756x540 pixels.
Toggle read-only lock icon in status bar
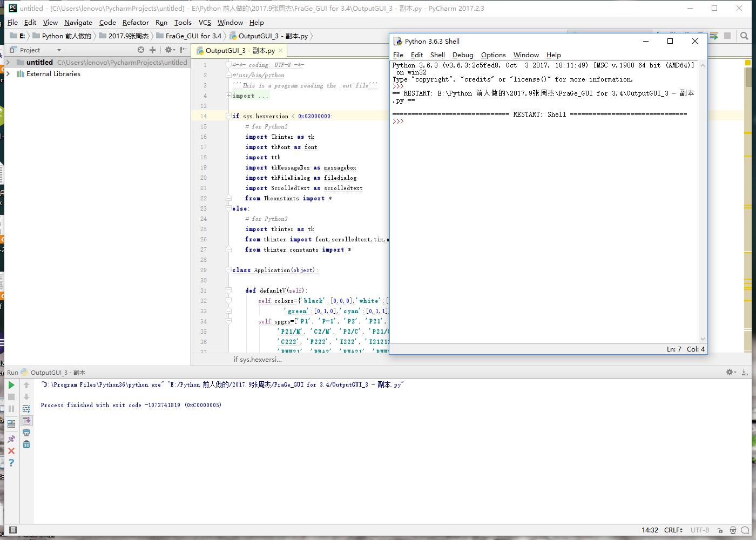[x=720, y=530]
